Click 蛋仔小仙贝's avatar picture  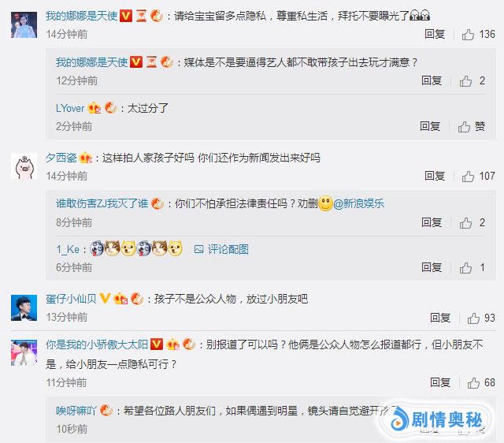pos(24,307)
